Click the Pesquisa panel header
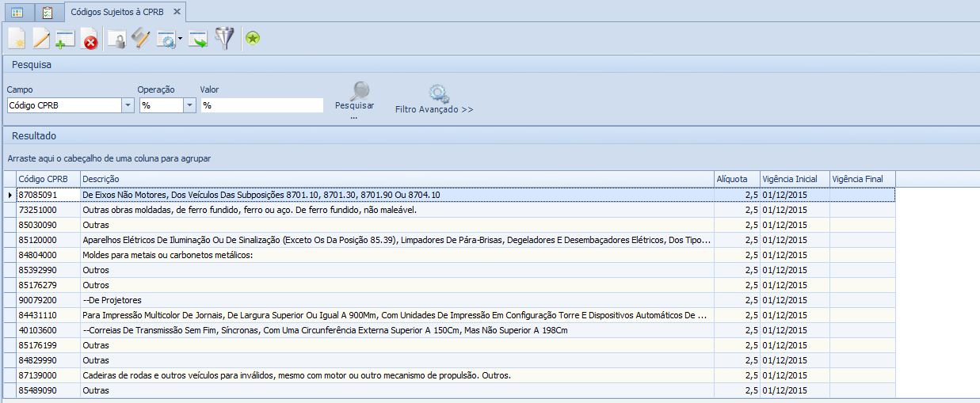The width and height of the screenshot is (980, 403). click(490, 64)
